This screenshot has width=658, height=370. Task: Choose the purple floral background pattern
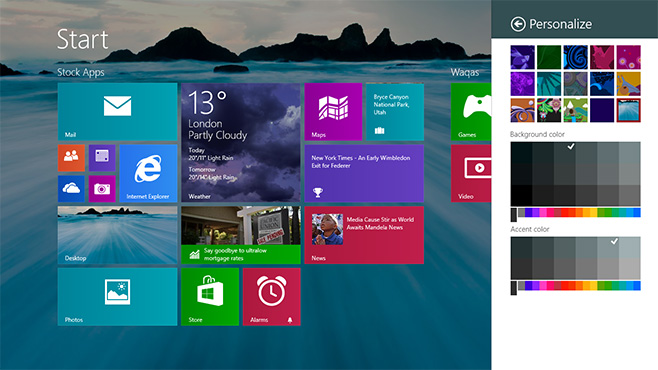(x=522, y=83)
